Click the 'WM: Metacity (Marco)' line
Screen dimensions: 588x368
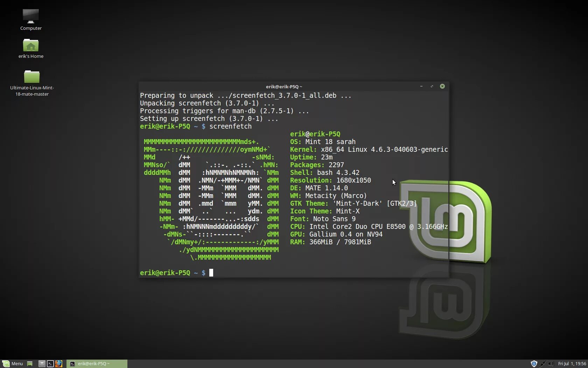click(328, 196)
